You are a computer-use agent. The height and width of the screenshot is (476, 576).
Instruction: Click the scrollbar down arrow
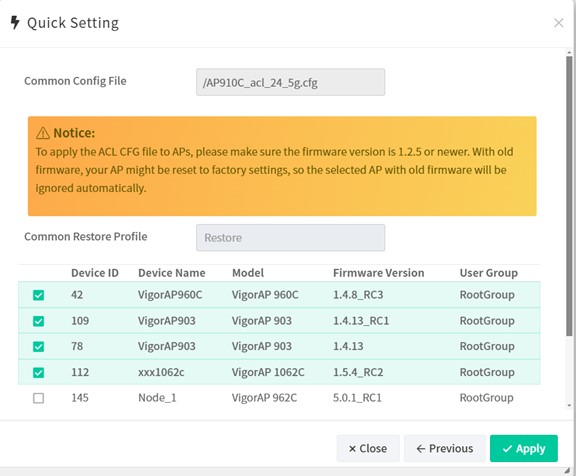click(x=569, y=405)
